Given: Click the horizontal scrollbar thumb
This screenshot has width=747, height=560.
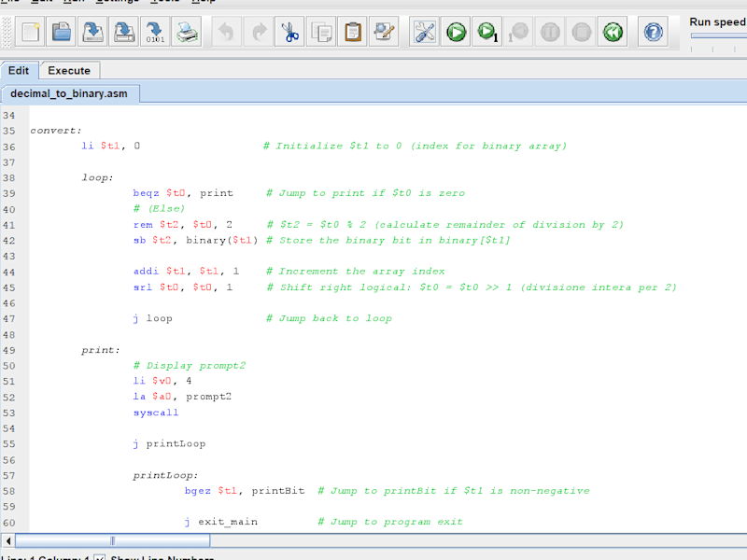Looking at the screenshot, I should point(112,540).
